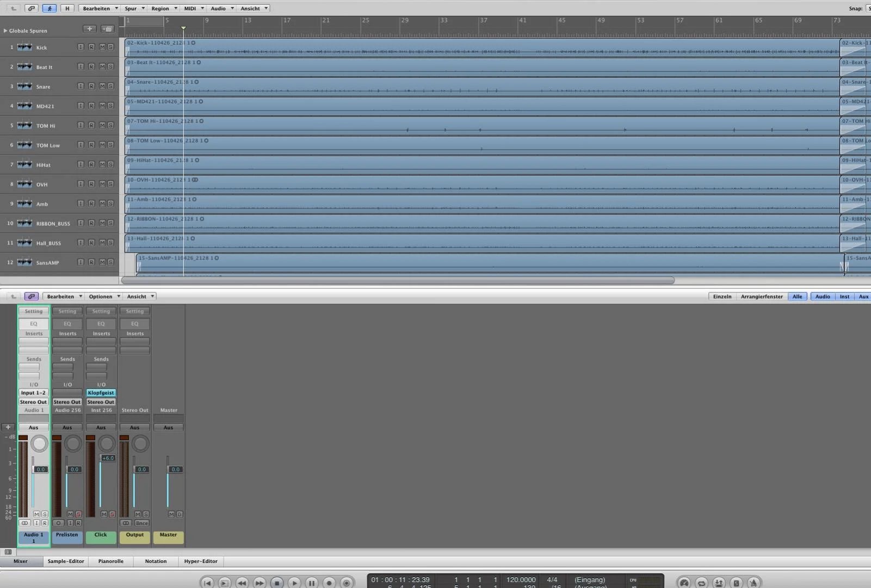Viewport: 871px width, 588px height.
Task: Click the Master strip volume fader
Action: click(175, 469)
